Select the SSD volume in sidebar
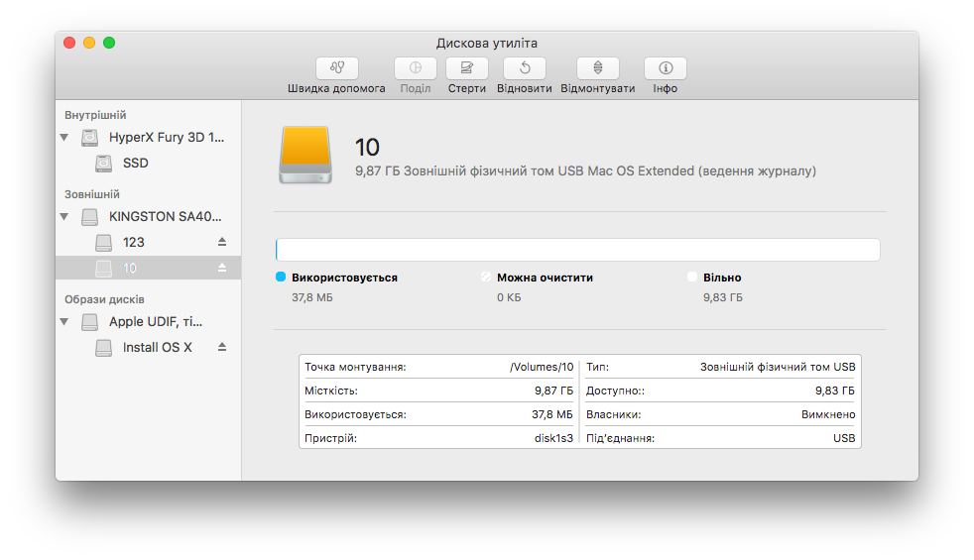The width and height of the screenshot is (974, 560). click(148, 164)
